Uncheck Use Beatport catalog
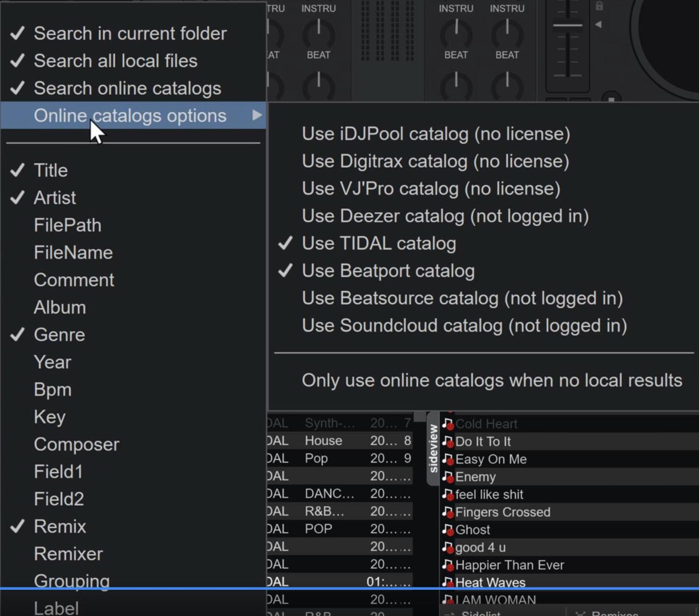699x616 pixels. [484, 271]
